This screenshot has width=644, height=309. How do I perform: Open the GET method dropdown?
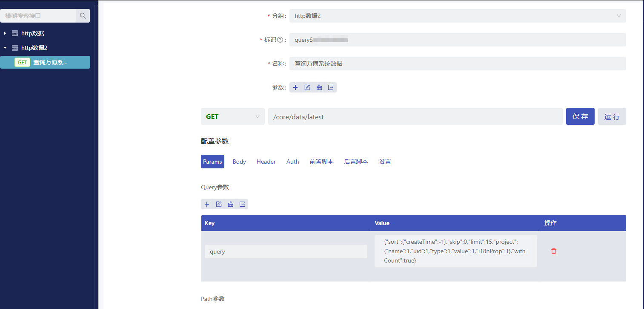click(232, 116)
